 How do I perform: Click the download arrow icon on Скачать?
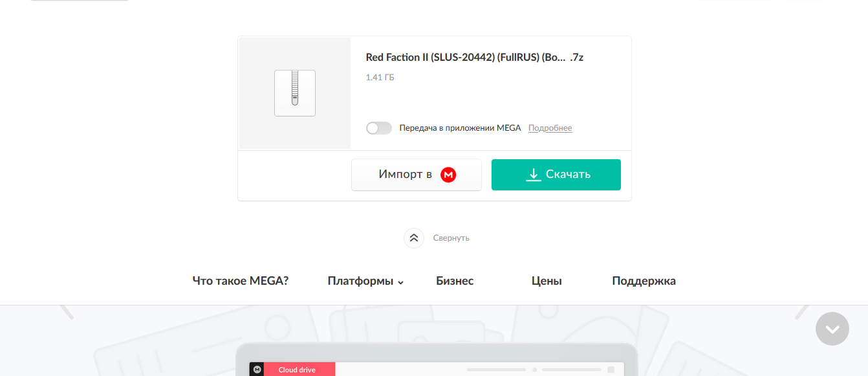[534, 175]
